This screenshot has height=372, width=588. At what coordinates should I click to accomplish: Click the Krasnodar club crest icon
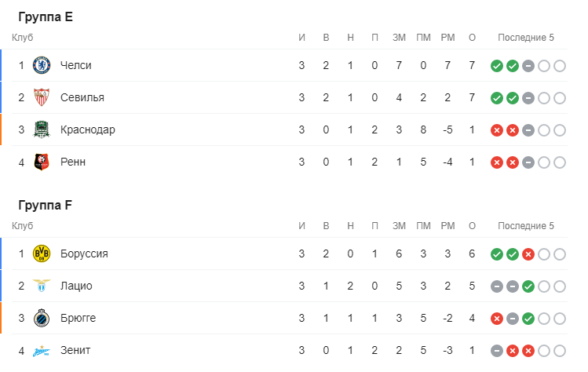(x=42, y=129)
